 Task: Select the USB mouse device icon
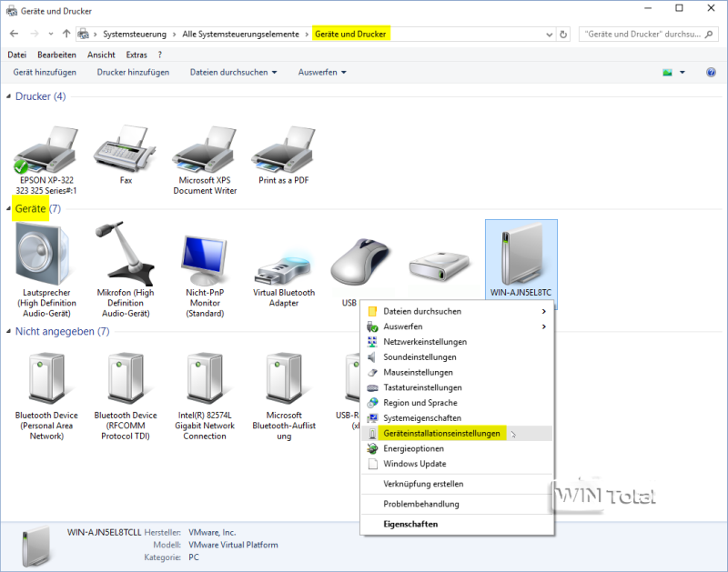[x=360, y=262]
